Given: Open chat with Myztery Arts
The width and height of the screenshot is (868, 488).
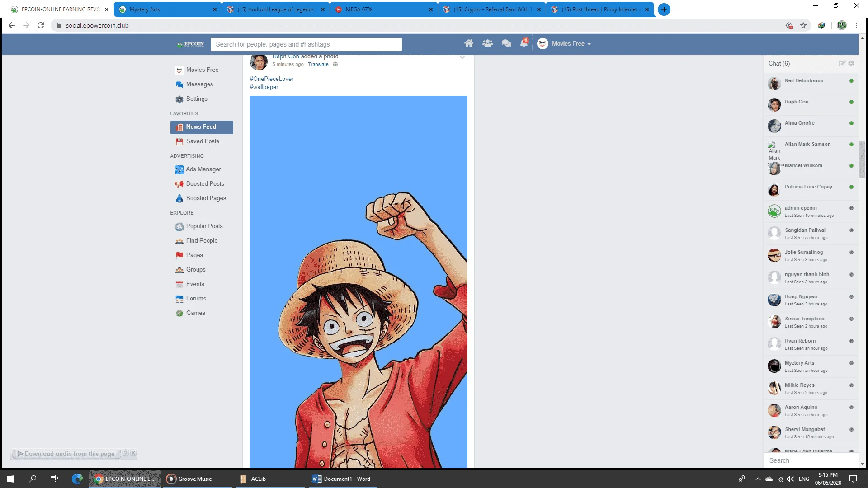Looking at the screenshot, I should click(x=811, y=366).
